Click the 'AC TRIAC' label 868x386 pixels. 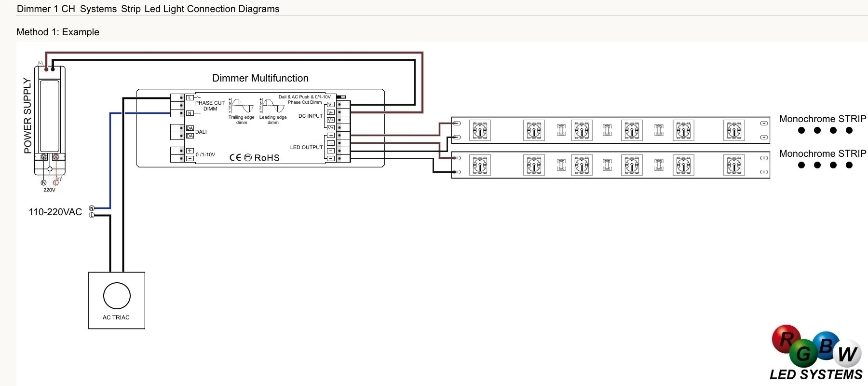pyautogui.click(x=116, y=317)
